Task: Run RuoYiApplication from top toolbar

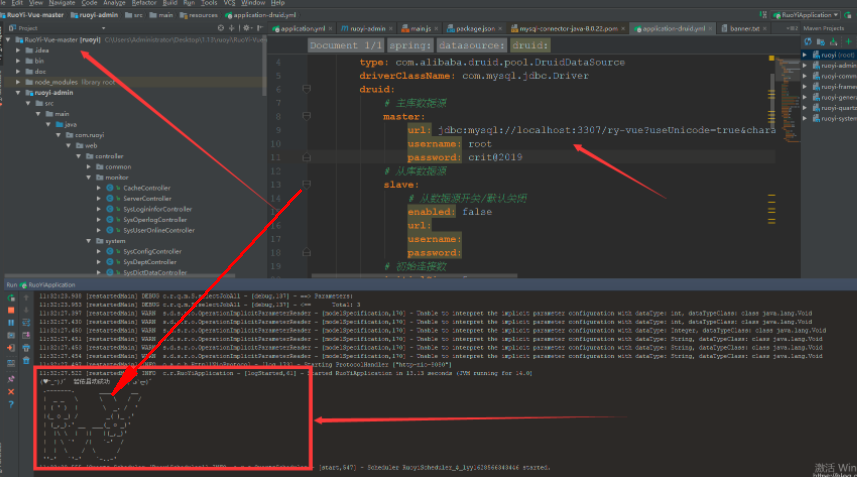Action: (848, 15)
